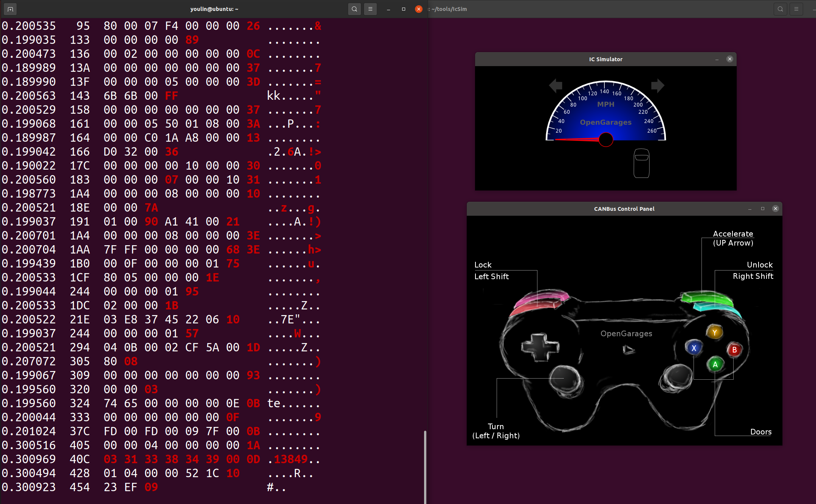Click CAN ID 244 in row 0.199044

point(80,291)
